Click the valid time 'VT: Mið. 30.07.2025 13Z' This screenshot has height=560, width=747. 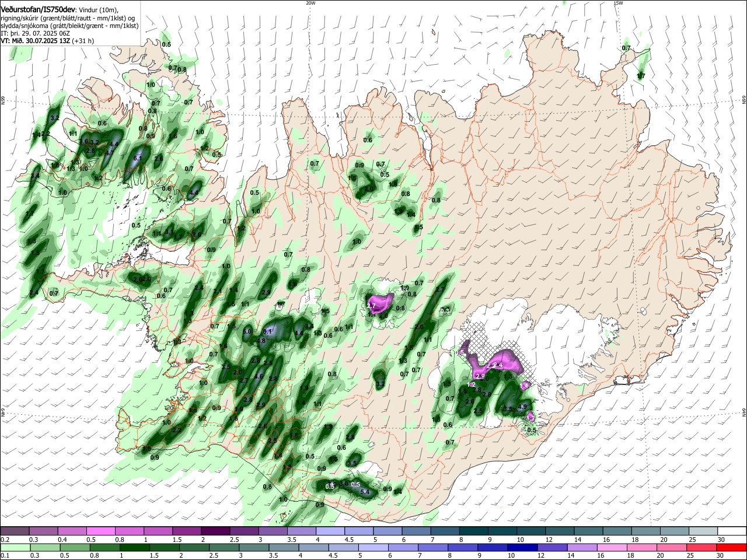[36, 41]
